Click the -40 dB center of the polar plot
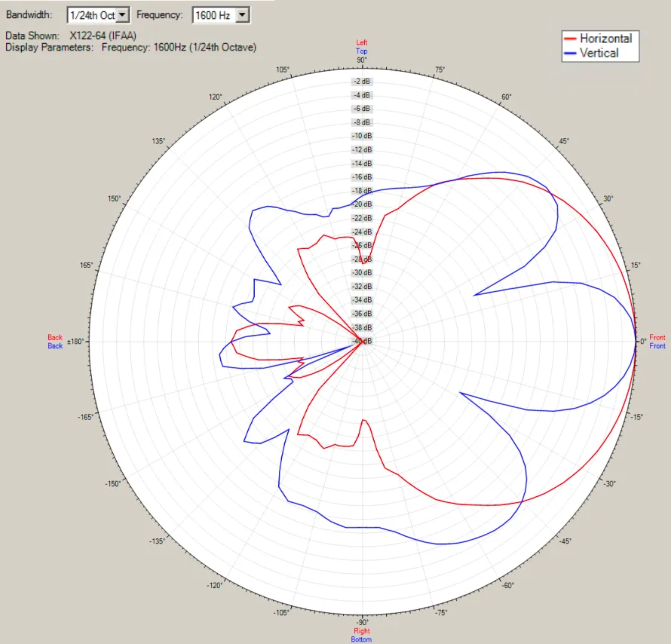Viewport: 671px width, 644px height. pos(361,341)
